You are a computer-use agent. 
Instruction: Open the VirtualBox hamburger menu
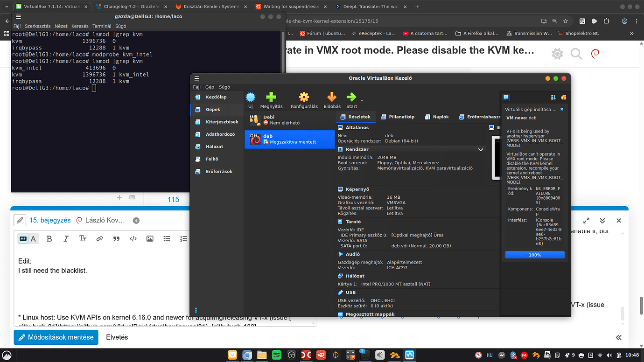(197, 78)
